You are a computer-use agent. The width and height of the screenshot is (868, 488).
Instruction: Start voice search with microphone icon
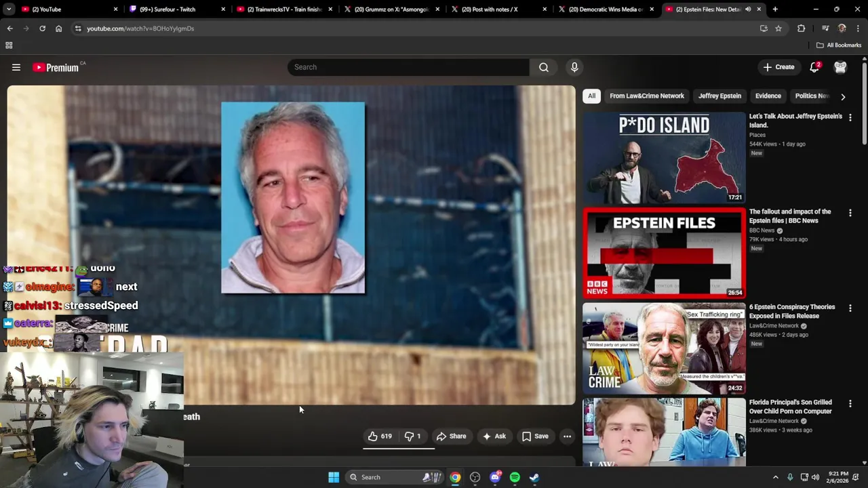click(x=574, y=67)
